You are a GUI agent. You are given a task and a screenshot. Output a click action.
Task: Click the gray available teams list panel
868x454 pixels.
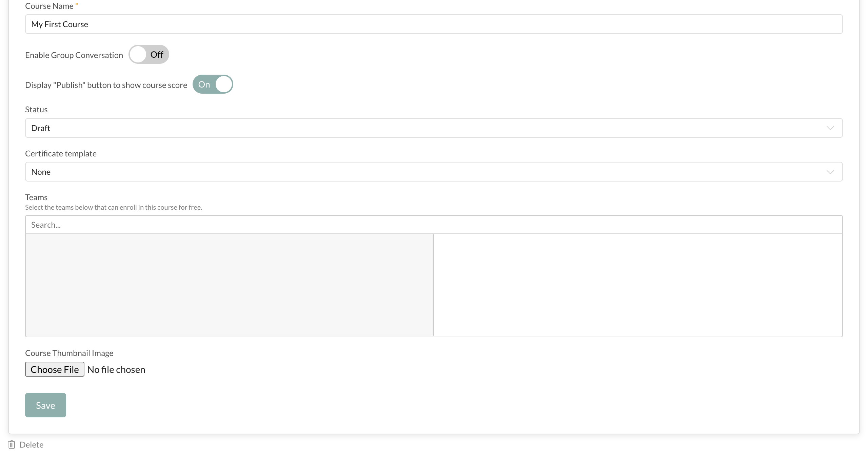(x=230, y=285)
